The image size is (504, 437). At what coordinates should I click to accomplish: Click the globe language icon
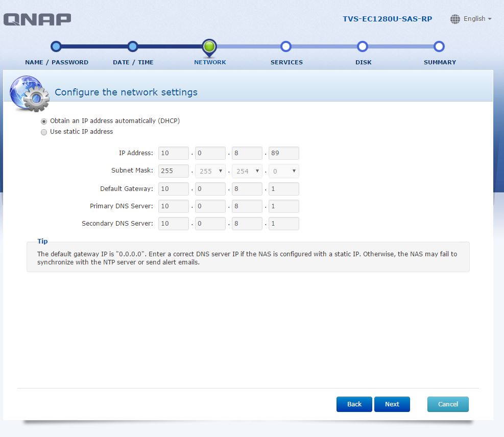pyautogui.click(x=455, y=19)
